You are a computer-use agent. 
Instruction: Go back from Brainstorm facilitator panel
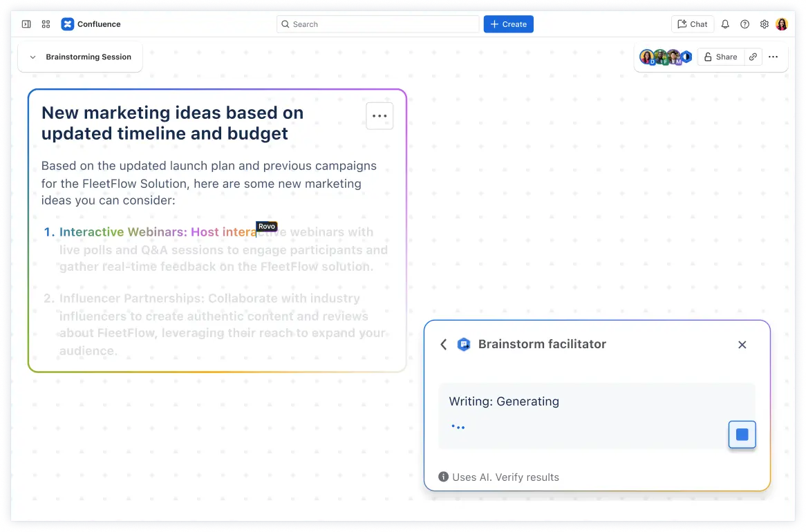pyautogui.click(x=444, y=344)
